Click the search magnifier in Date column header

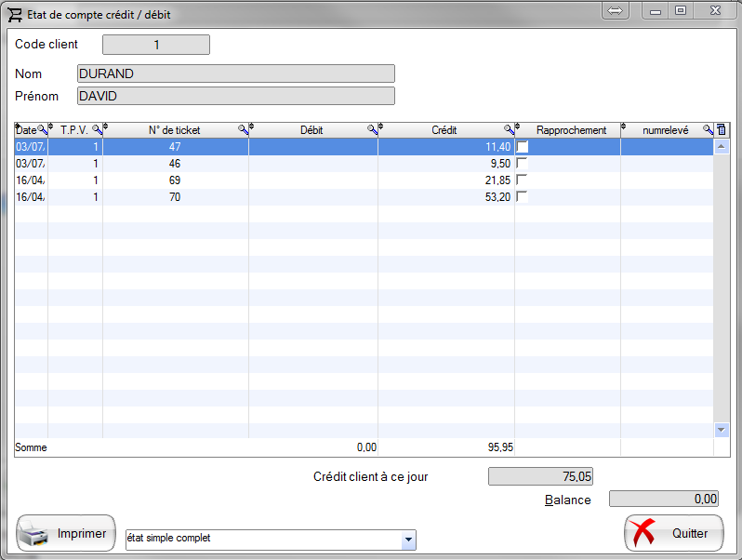click(41, 130)
